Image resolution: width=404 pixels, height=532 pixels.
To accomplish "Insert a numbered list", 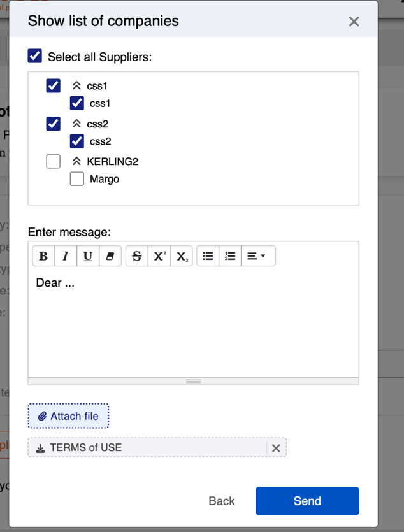I will click(230, 256).
